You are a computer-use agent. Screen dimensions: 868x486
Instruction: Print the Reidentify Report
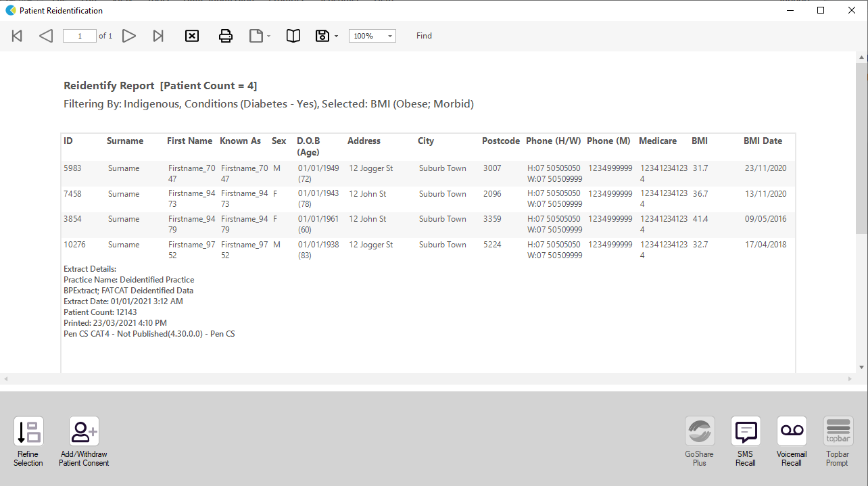pyautogui.click(x=226, y=36)
